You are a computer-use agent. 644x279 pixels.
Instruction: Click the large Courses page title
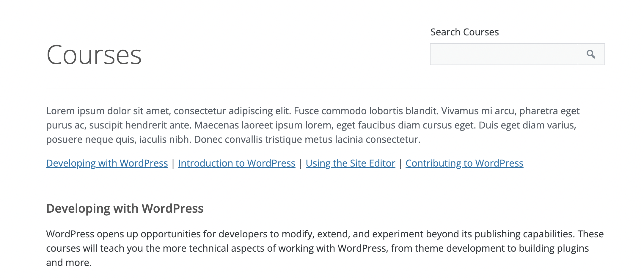[x=94, y=55]
